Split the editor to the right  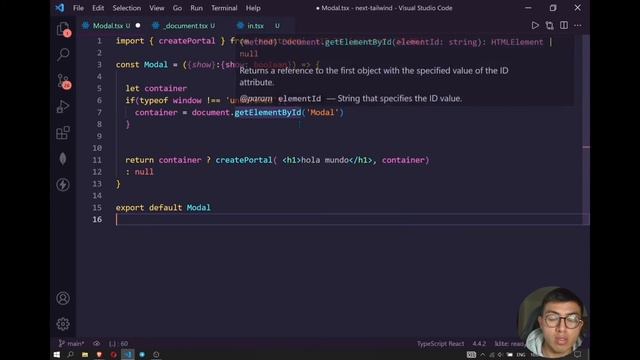pyautogui.click(x=564, y=25)
